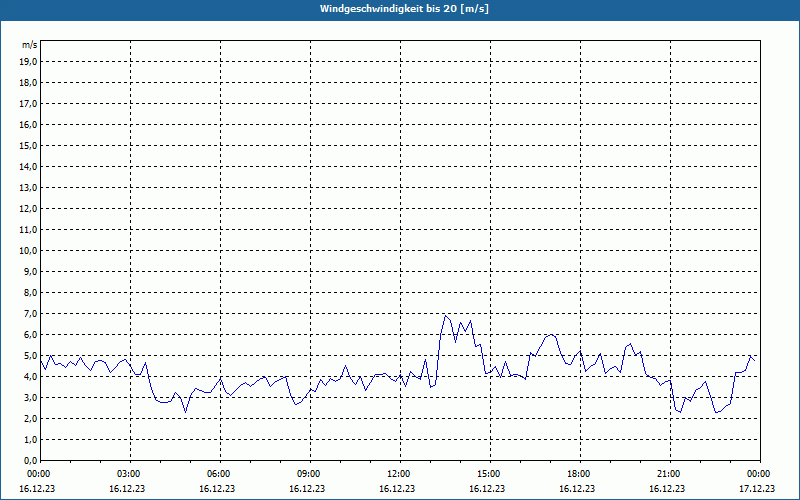Pick the '1,0' y-axis label
Image resolution: width=800 pixels, height=500 pixels.
click(x=31, y=439)
